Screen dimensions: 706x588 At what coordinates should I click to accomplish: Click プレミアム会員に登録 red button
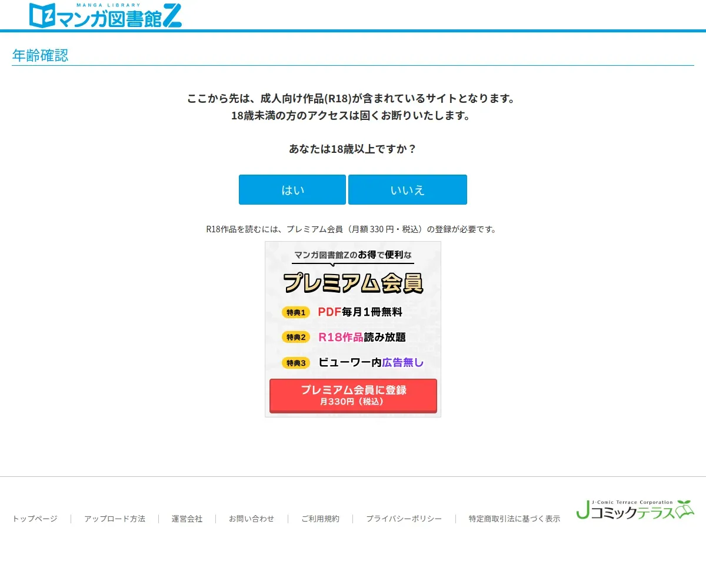tap(353, 395)
